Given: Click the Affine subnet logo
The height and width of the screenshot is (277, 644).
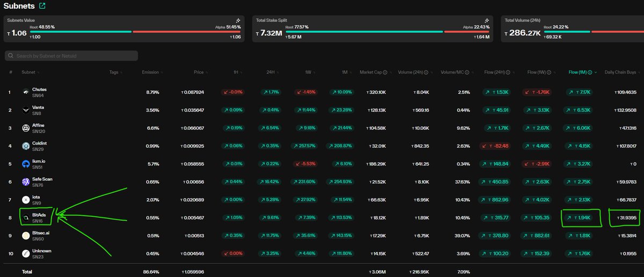Looking at the screenshot, I should coord(26,128).
